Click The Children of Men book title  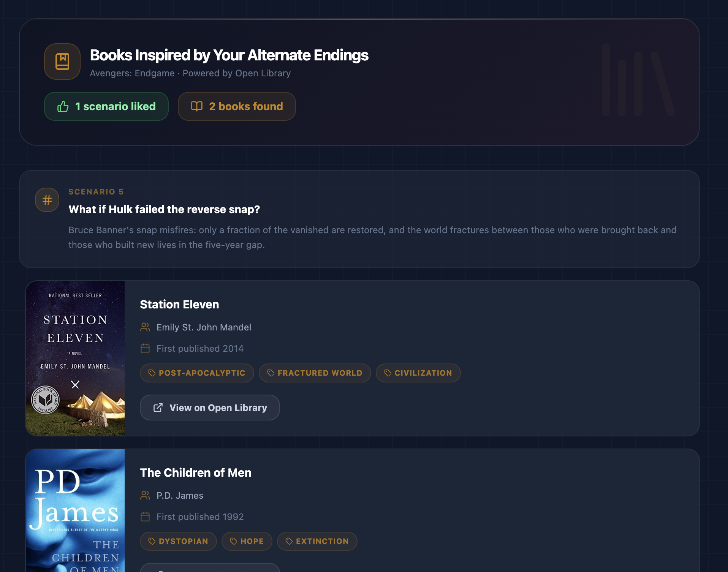click(x=196, y=472)
